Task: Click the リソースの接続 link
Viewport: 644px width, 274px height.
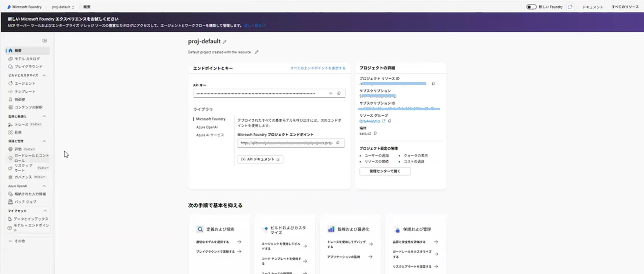Action: [x=376, y=161]
